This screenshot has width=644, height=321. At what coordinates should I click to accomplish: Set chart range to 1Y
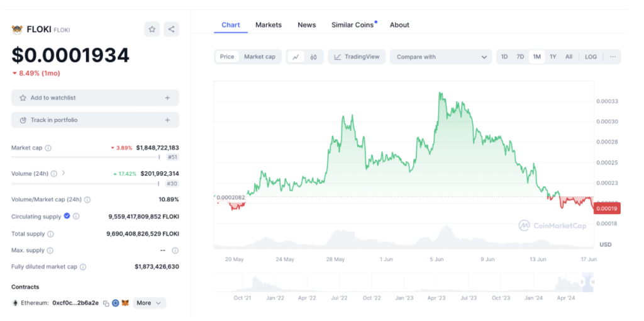click(x=553, y=57)
